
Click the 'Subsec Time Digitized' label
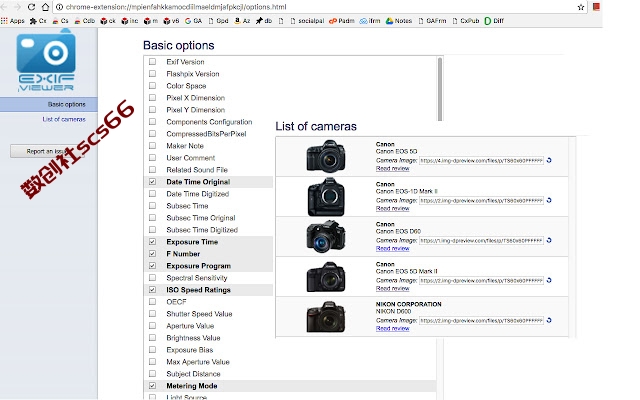tap(202, 230)
